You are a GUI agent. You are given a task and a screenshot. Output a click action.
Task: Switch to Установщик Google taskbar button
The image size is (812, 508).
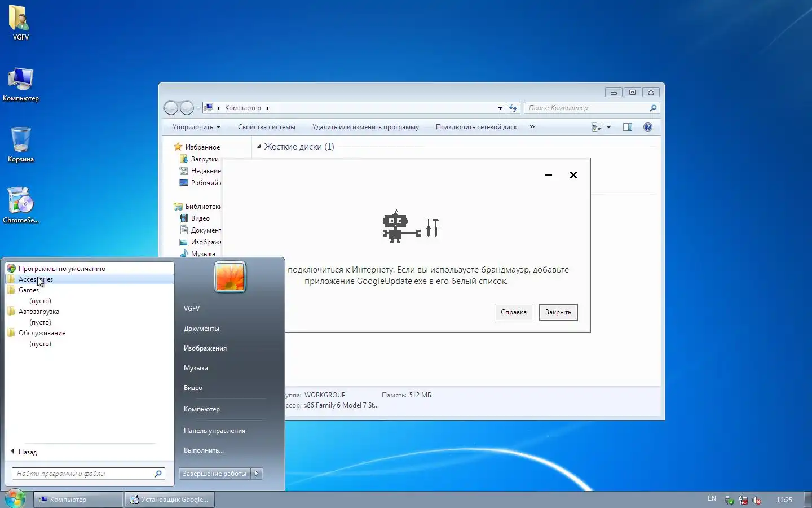[170, 500]
